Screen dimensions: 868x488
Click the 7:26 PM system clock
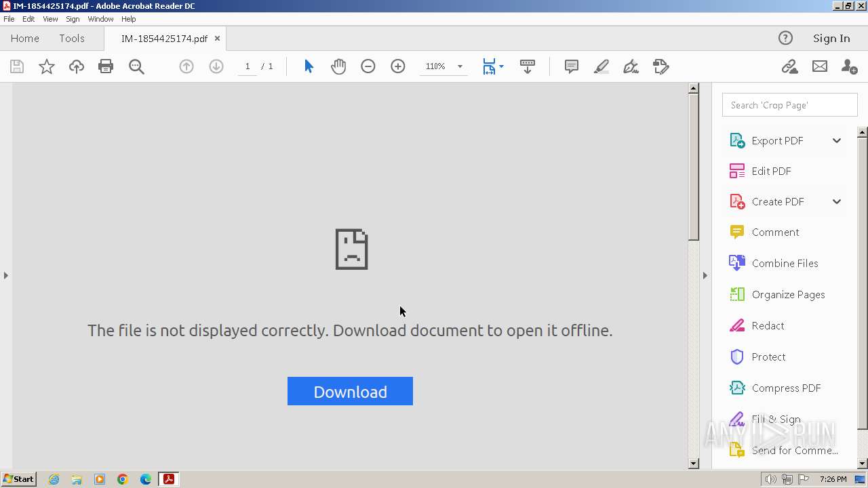pos(833,479)
